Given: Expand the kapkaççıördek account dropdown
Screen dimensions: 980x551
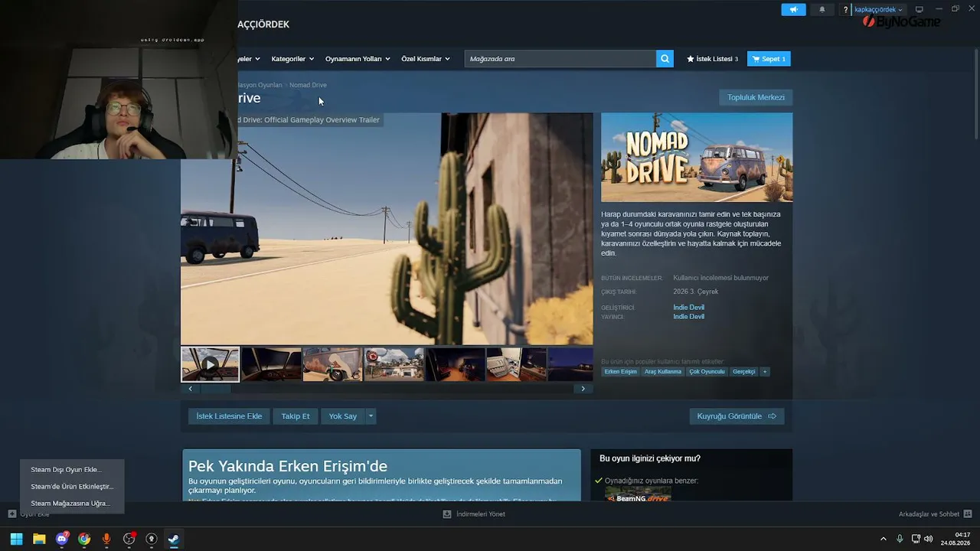Looking at the screenshot, I should coord(878,9).
